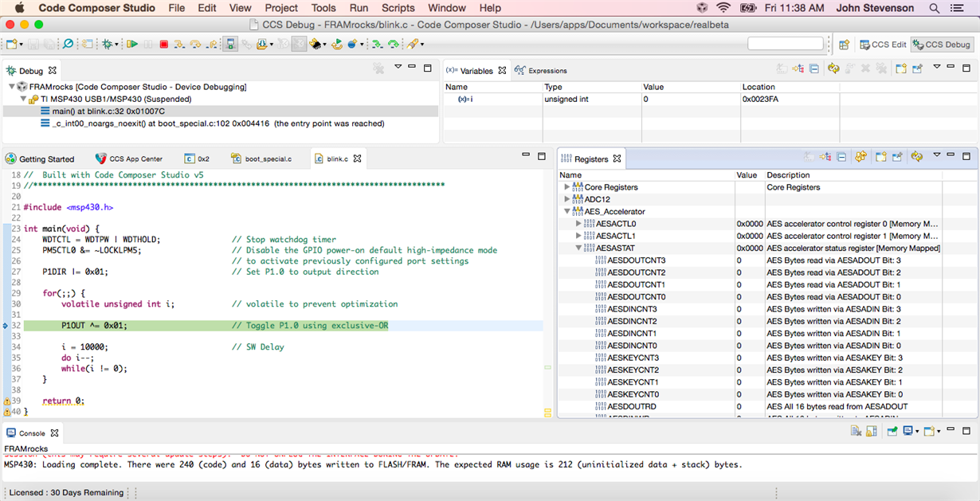Viewport: 980px width, 501px height.
Task: Click the Wi-Fi status icon
Action: coord(723,8)
